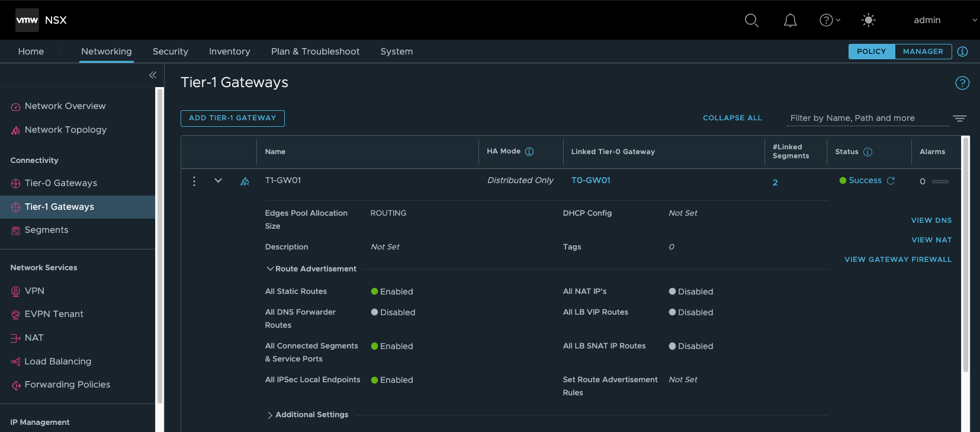Open the T0-GW01 linked gateway link
980x432 pixels.
click(591, 180)
